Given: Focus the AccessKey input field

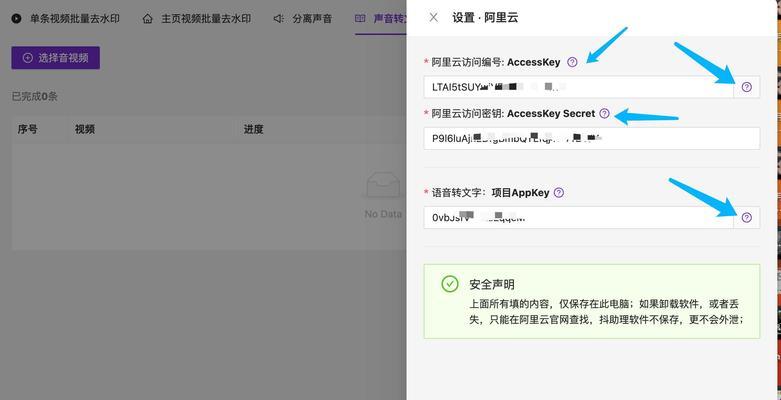Looking at the screenshot, I should (x=578, y=87).
